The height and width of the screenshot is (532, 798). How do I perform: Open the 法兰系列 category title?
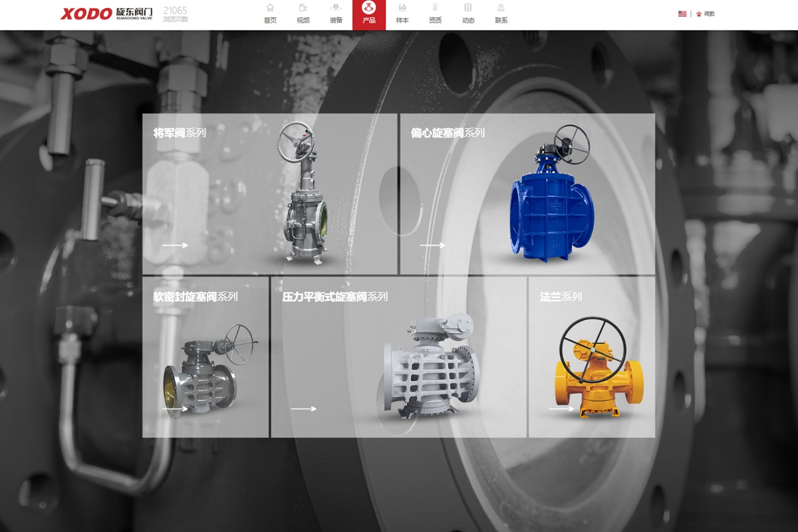coord(561,297)
